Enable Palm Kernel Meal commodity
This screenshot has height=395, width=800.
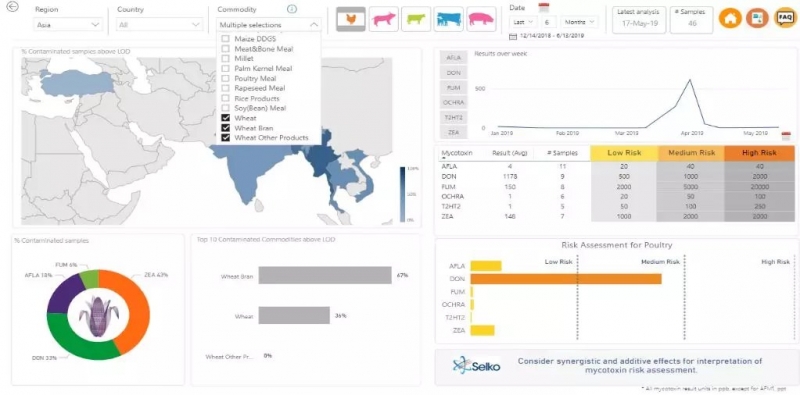225,68
